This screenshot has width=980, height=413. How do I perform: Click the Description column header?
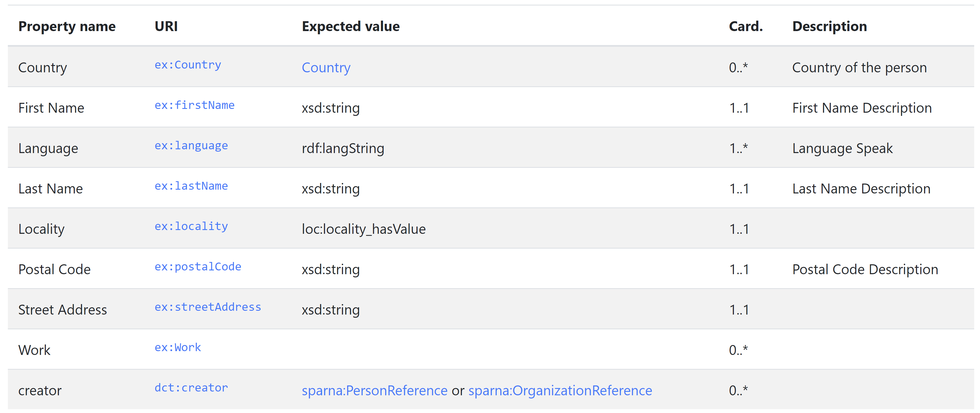pyautogui.click(x=829, y=26)
